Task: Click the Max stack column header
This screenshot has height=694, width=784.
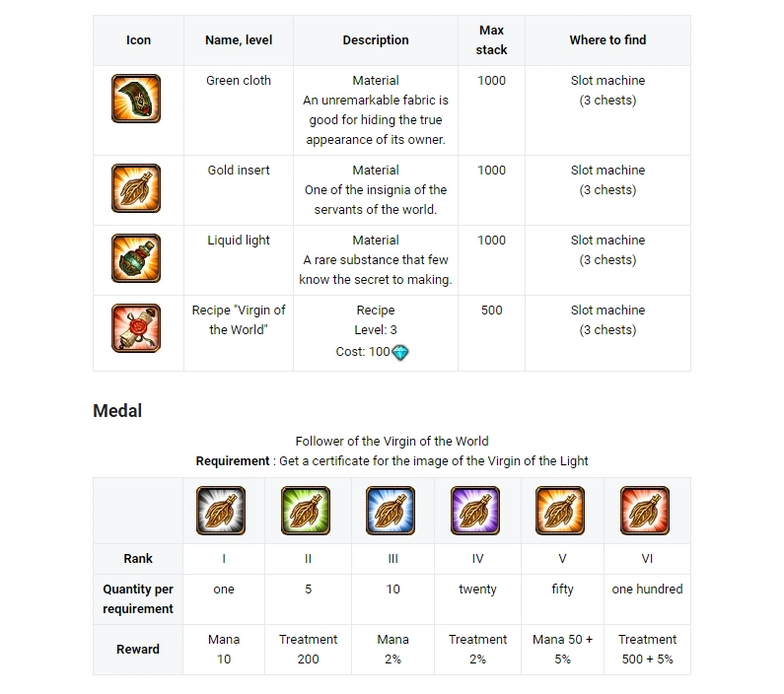Action: click(491, 40)
